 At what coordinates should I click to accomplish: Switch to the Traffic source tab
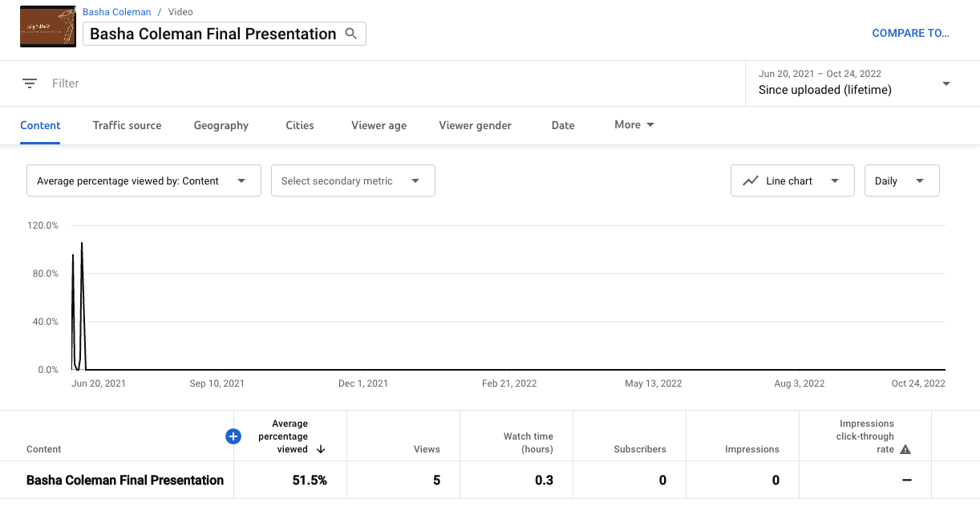point(127,125)
